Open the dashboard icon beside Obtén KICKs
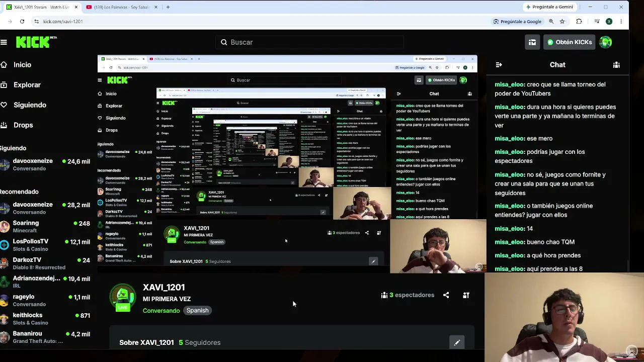This screenshot has width=644, height=362. click(532, 42)
